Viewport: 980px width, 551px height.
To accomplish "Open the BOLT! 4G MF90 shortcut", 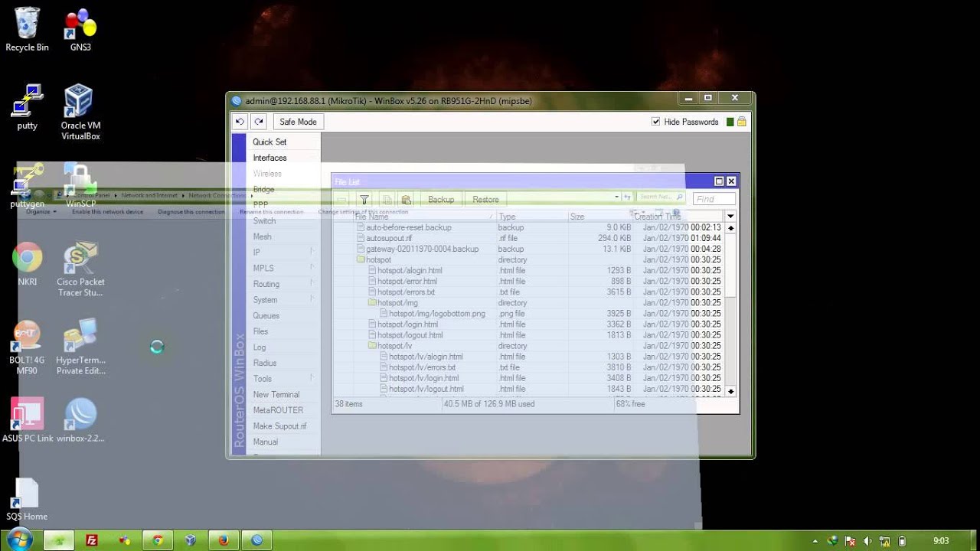I will point(27,347).
